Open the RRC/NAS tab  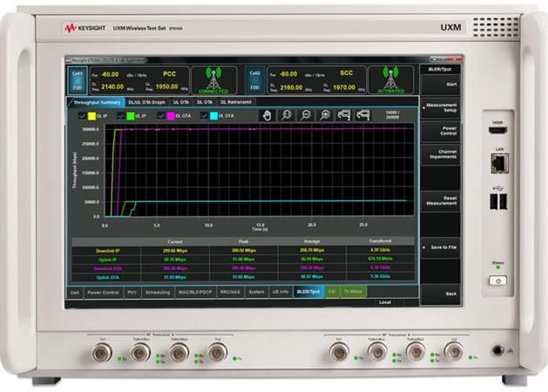coord(230,292)
